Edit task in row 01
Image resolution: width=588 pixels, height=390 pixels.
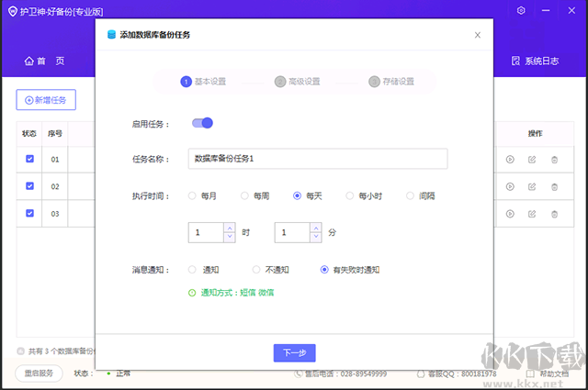click(x=532, y=160)
